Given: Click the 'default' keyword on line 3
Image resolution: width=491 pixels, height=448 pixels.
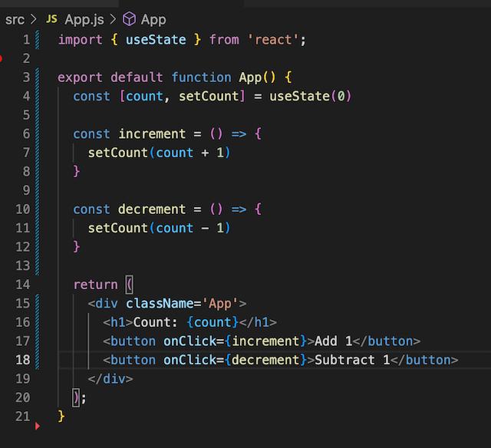Looking at the screenshot, I should (x=137, y=77).
